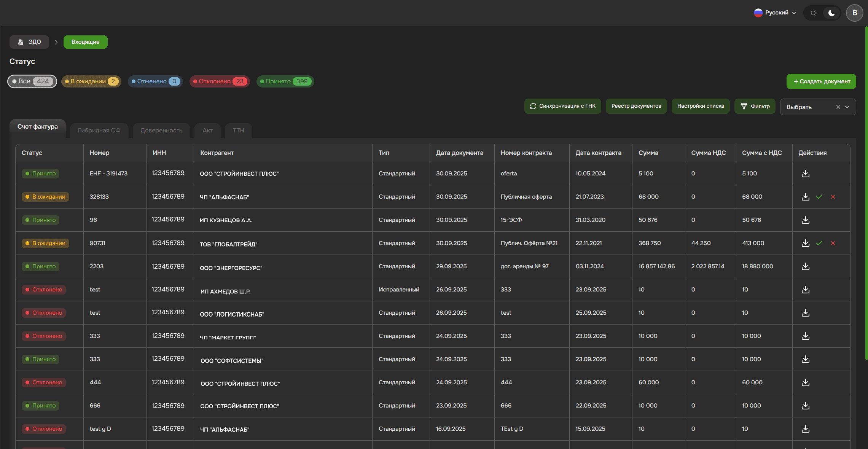This screenshot has width=868, height=449.
Task: Open the Фильтр funnel button
Action: point(755,106)
